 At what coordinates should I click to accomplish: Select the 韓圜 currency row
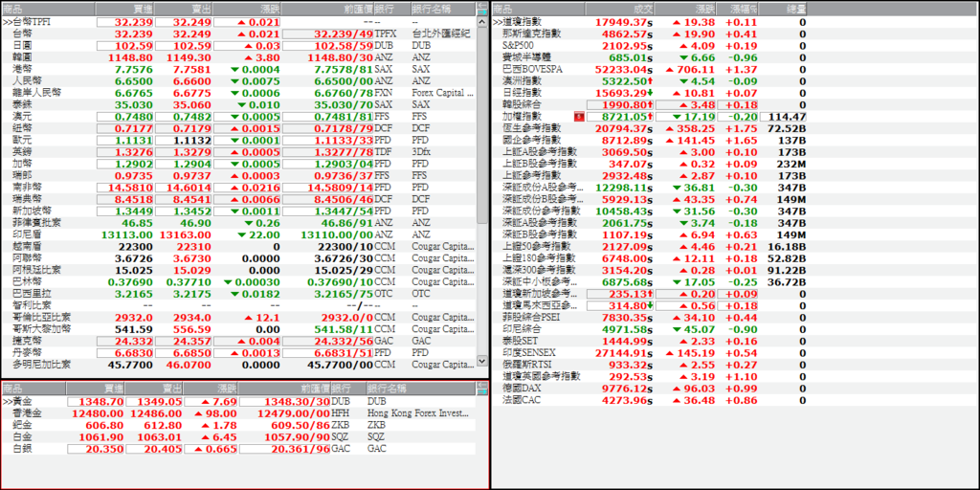tap(238, 57)
